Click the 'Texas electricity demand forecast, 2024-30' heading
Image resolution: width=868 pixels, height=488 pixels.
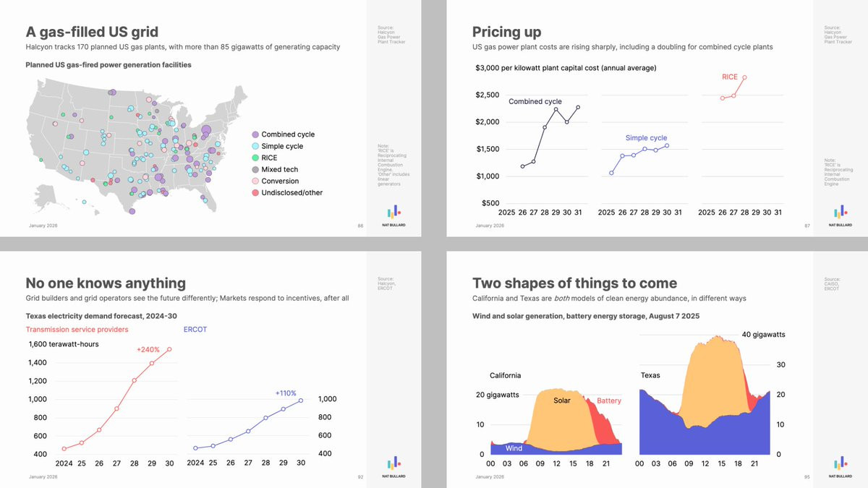point(101,316)
